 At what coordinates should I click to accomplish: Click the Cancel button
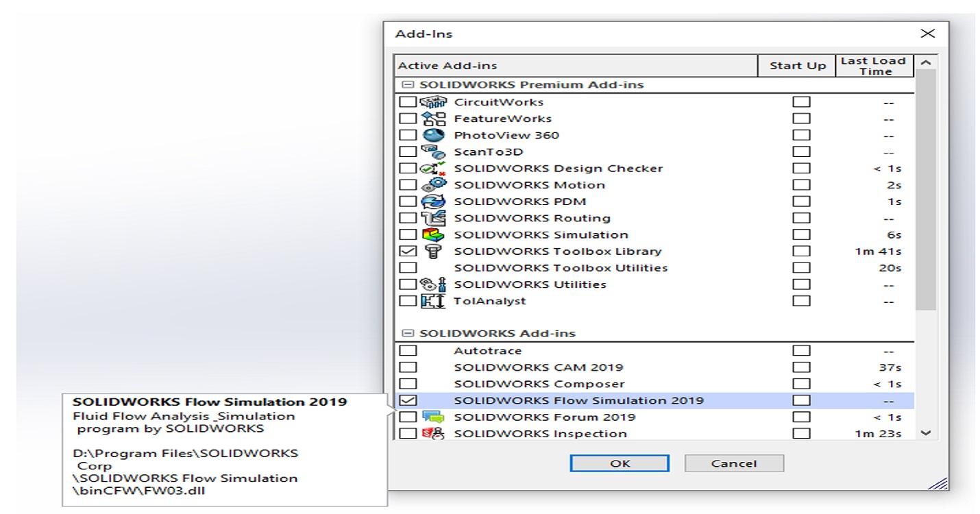pos(734,463)
